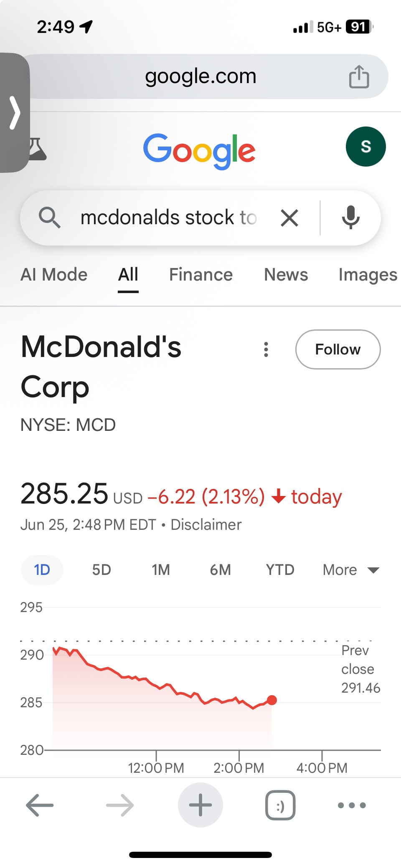Open browser more options menu

tap(352, 805)
